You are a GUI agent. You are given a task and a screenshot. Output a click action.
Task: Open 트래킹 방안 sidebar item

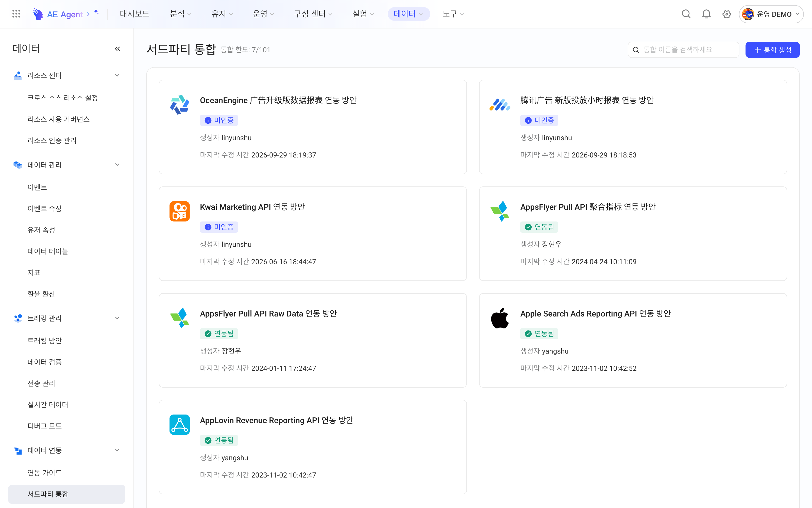45,341
